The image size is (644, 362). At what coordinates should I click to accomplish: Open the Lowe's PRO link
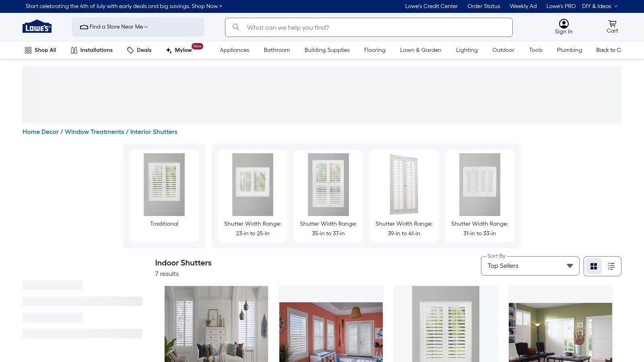(x=561, y=6)
